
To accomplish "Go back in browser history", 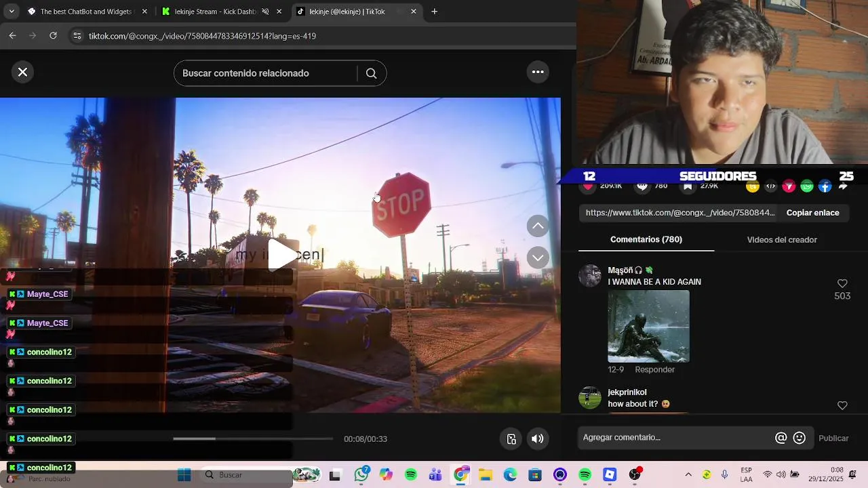I will pyautogui.click(x=12, y=36).
